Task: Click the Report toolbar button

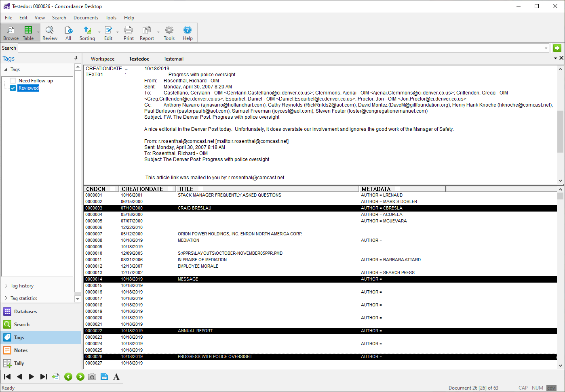Action: point(147,33)
